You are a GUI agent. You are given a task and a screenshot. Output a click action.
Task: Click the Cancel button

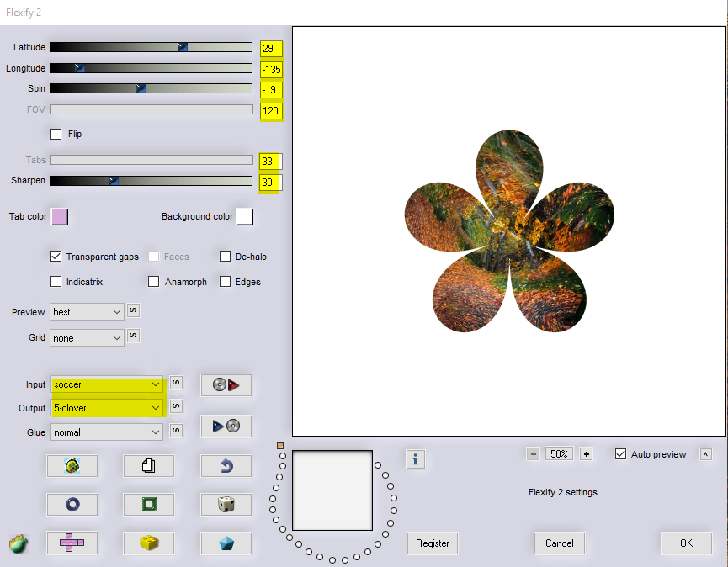click(x=559, y=543)
